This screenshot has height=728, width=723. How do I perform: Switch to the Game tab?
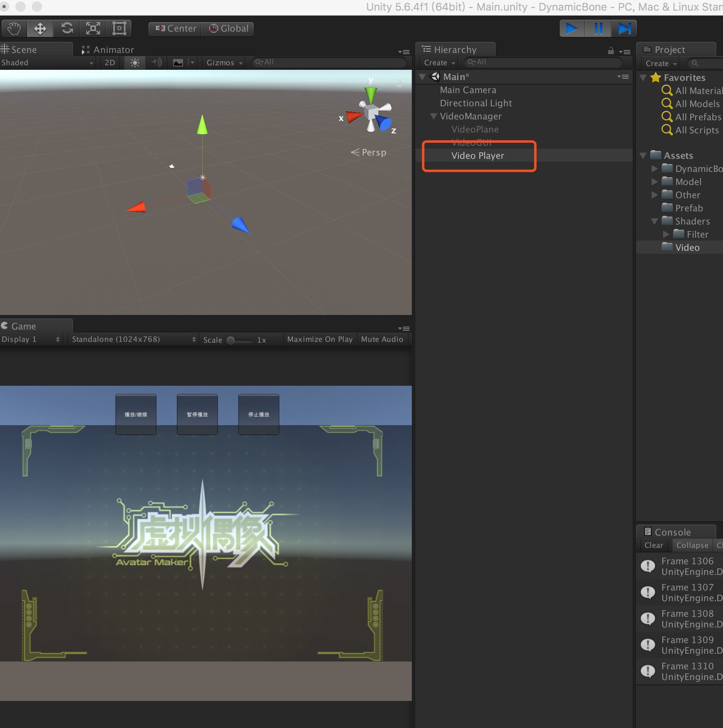24,326
